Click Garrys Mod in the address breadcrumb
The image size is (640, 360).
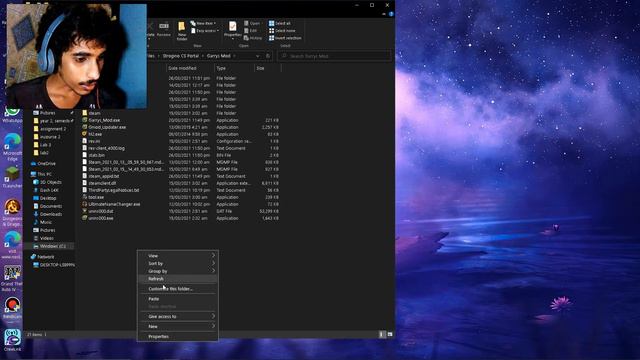click(x=219, y=56)
